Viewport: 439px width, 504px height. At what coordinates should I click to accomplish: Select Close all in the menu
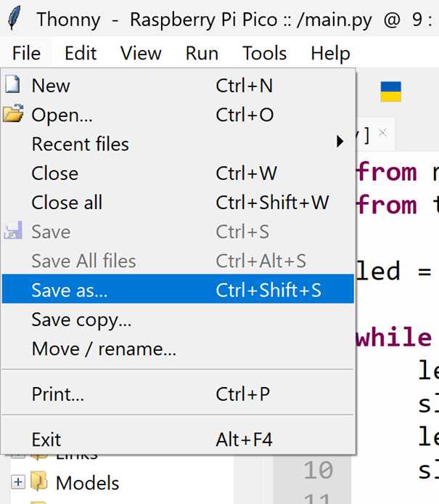(178, 203)
